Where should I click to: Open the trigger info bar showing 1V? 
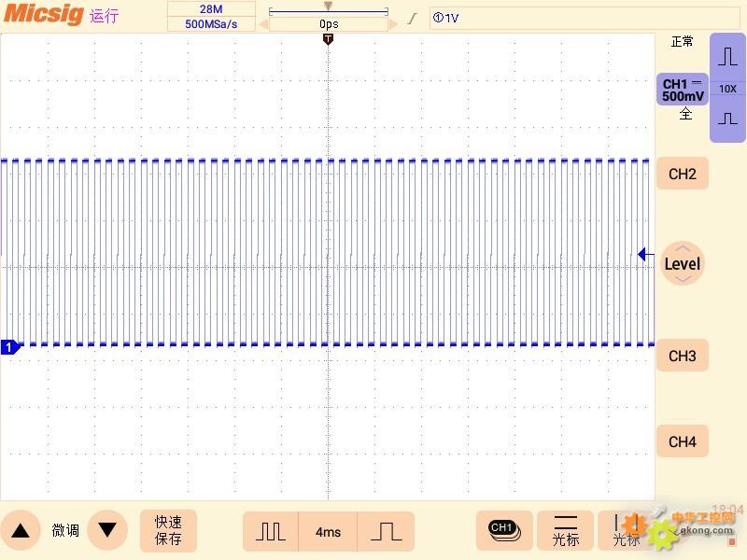point(585,18)
